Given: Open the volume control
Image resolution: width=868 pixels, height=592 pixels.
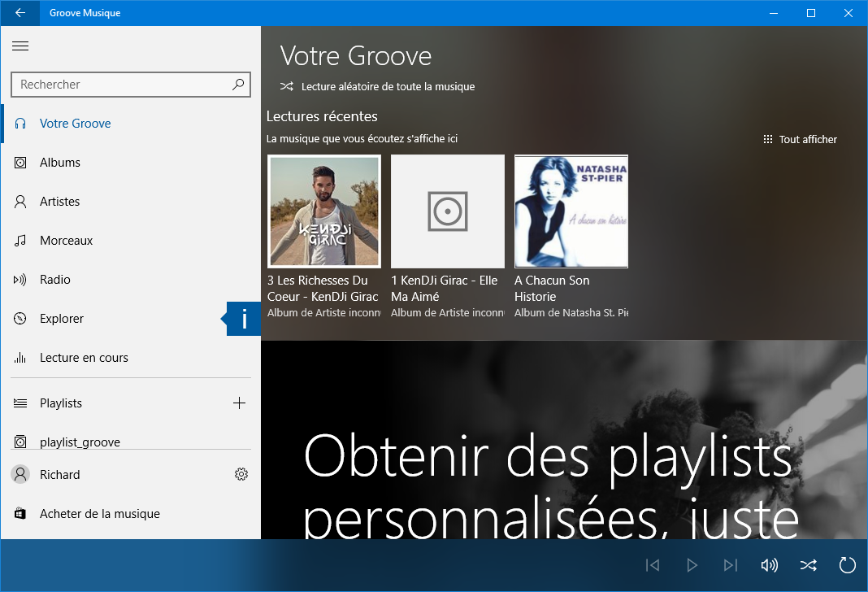Looking at the screenshot, I should tap(770, 565).
